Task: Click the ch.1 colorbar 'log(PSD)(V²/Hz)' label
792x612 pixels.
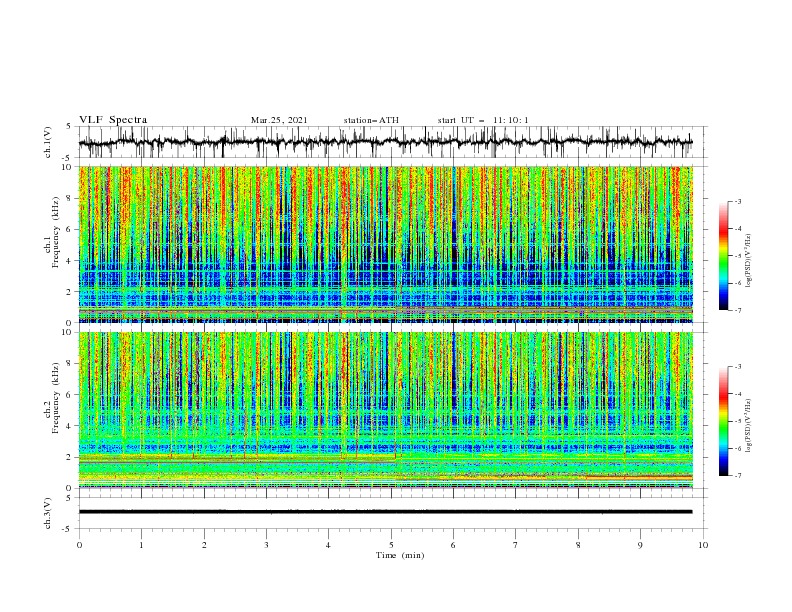Action: click(748, 261)
